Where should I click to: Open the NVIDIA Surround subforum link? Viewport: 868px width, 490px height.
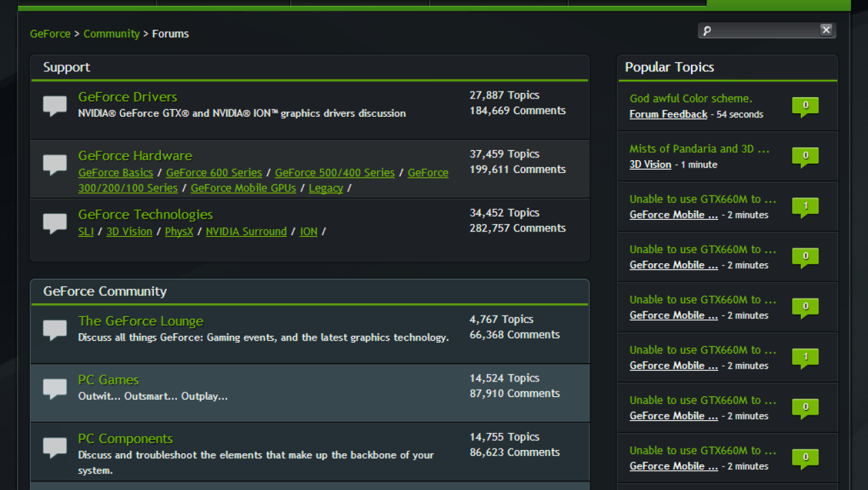[246, 231]
